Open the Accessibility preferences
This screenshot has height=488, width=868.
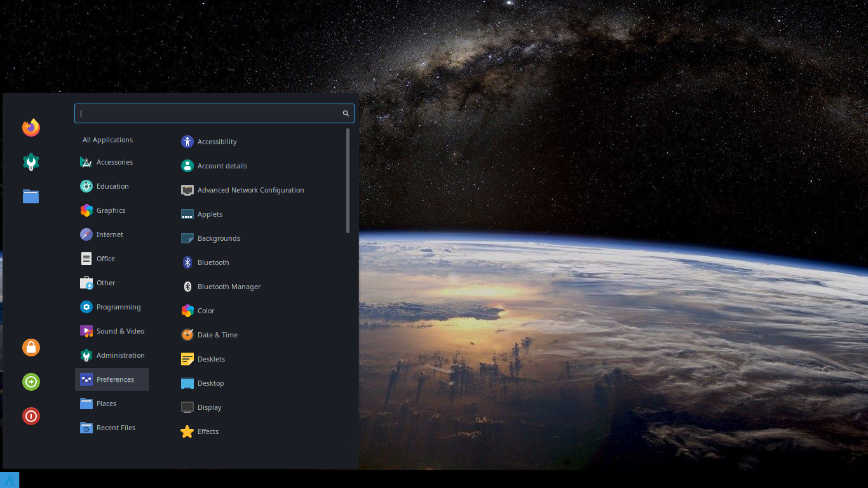click(217, 142)
